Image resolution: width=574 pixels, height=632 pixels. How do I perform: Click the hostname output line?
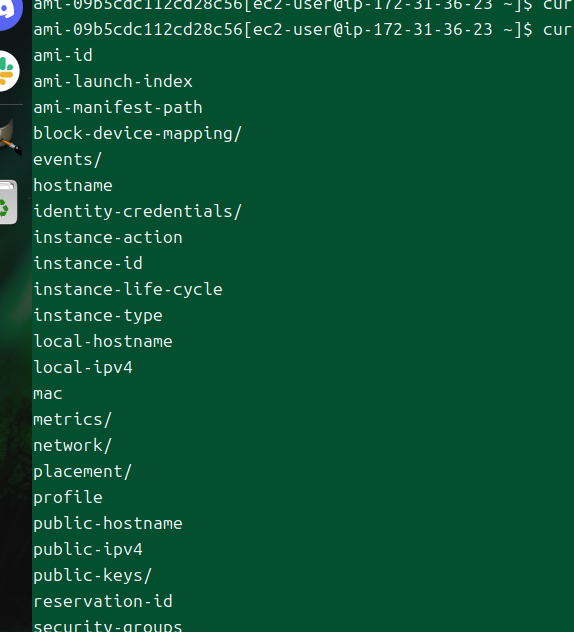point(73,186)
